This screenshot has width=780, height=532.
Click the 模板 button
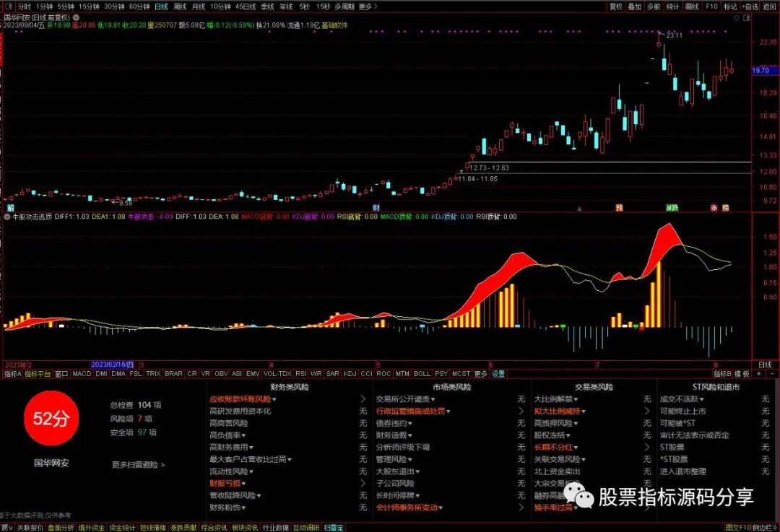pos(742,374)
